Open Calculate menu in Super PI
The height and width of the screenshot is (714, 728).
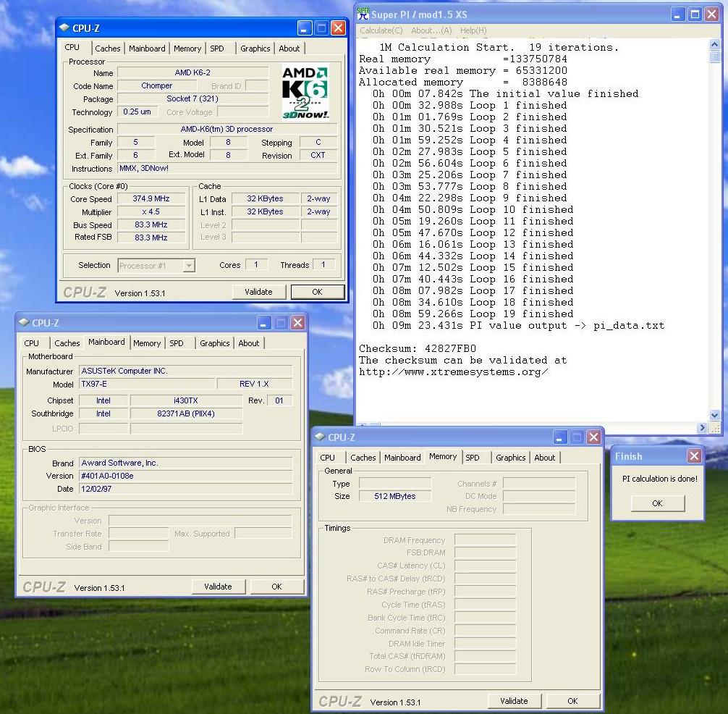pos(381,30)
